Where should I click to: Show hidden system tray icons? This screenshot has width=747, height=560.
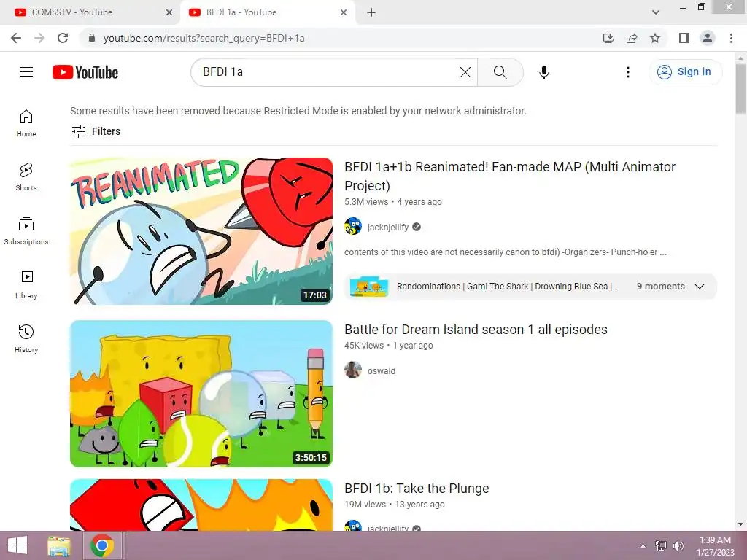point(643,546)
